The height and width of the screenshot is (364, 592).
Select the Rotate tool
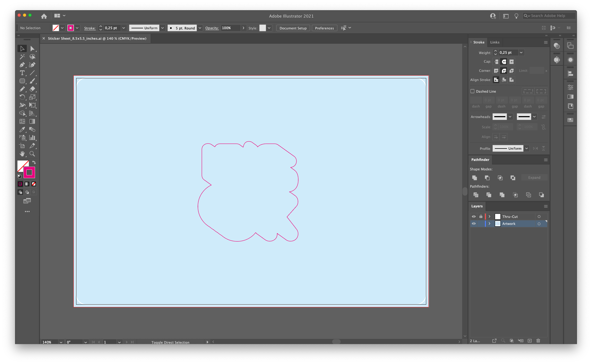(22, 97)
